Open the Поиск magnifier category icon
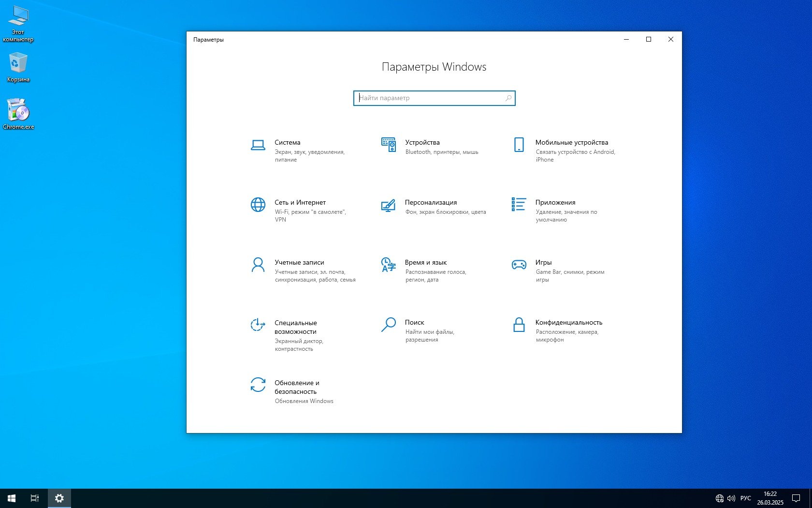The height and width of the screenshot is (508, 812). [x=389, y=325]
